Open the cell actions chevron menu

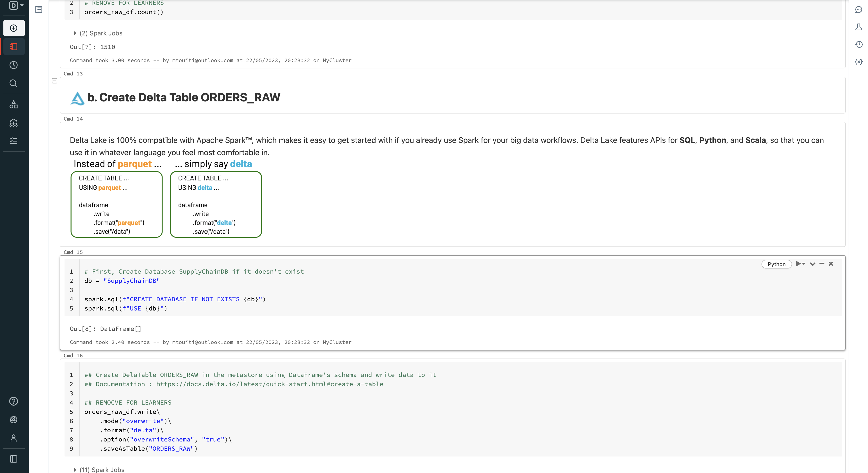pos(812,264)
